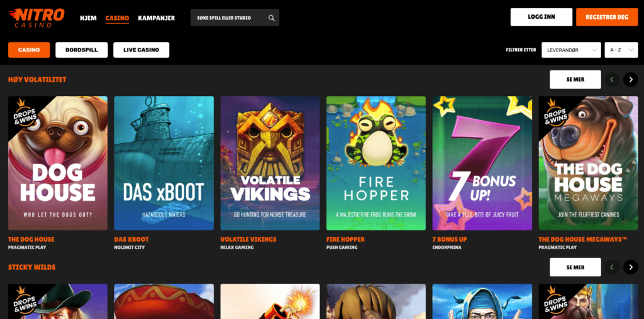
Task: Open the Dog House game thumbnail
Action: point(58,163)
